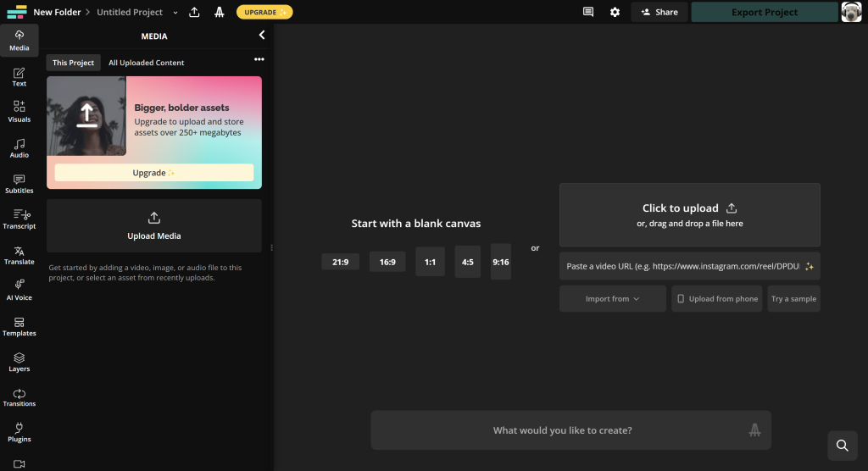Open the Subtitles panel
The height and width of the screenshot is (471, 868).
click(x=19, y=183)
